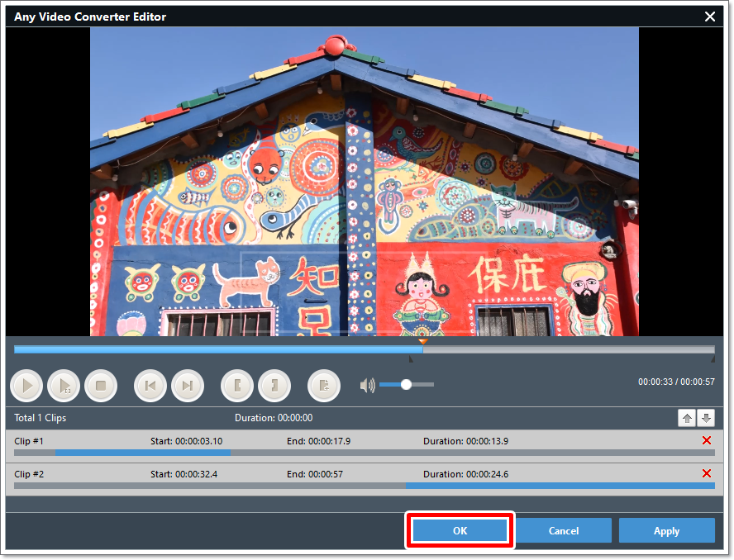Click Clip #2 range bar
Screen dimensions: 734x560
[x=365, y=486]
